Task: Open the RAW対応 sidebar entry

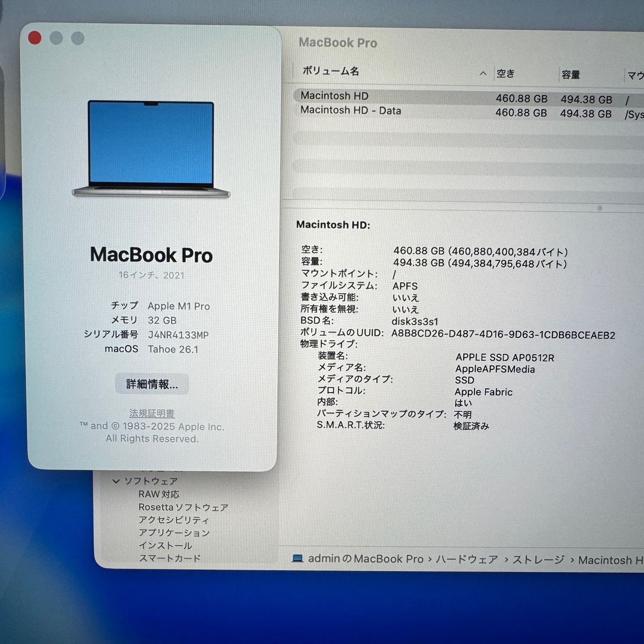Action: (159, 494)
